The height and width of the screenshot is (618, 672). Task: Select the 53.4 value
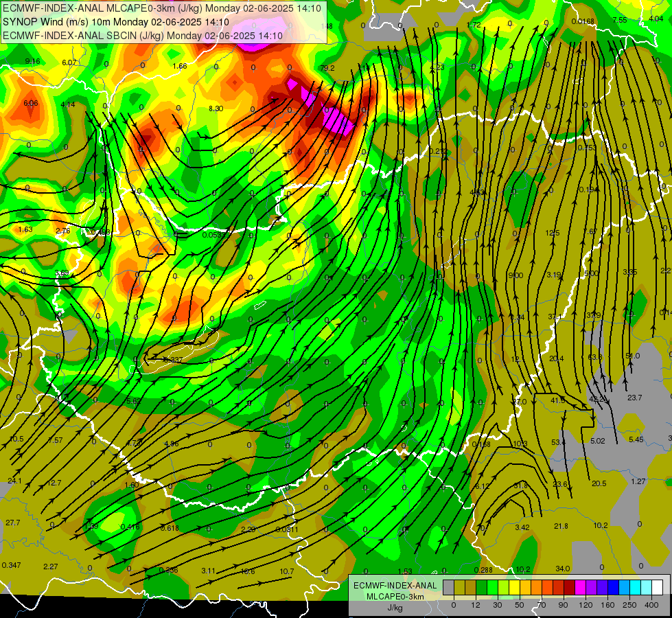tap(558, 442)
